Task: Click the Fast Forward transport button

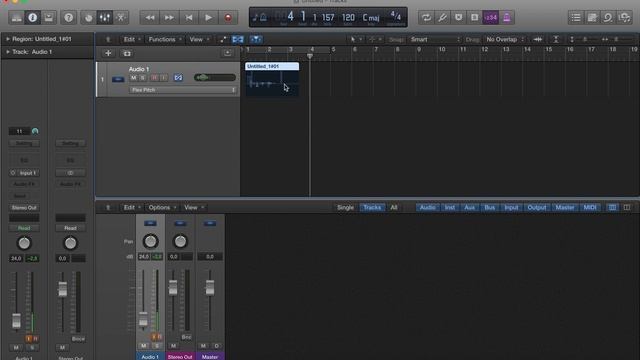Action: (x=169, y=18)
